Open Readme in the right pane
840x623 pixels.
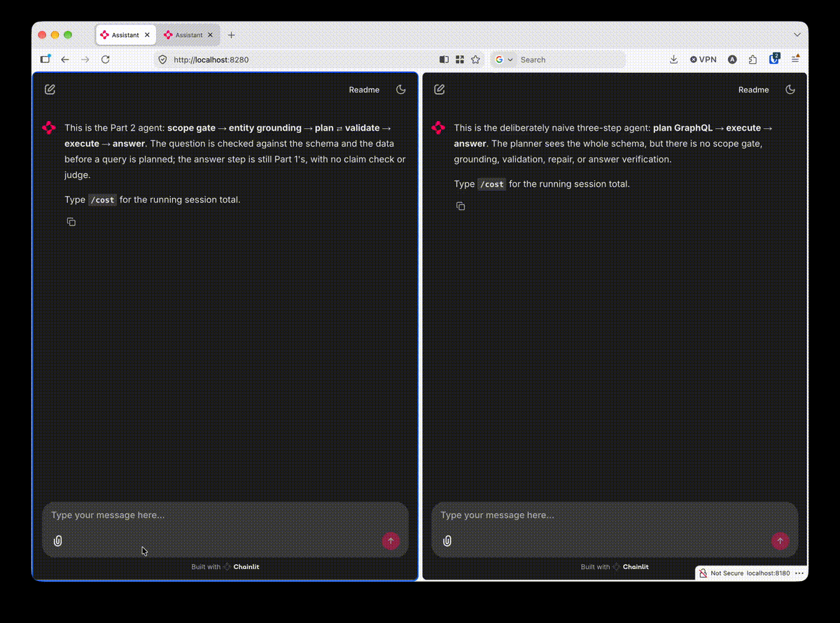pyautogui.click(x=753, y=90)
